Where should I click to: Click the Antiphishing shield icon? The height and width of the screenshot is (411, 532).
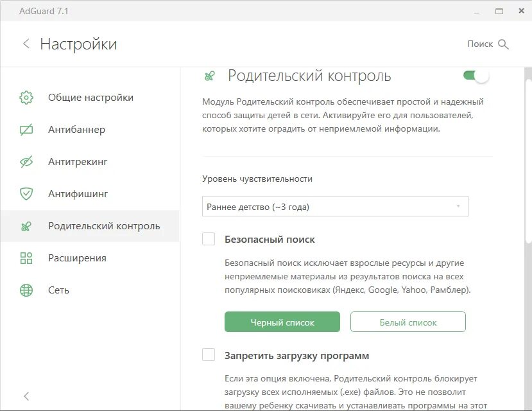click(26, 194)
